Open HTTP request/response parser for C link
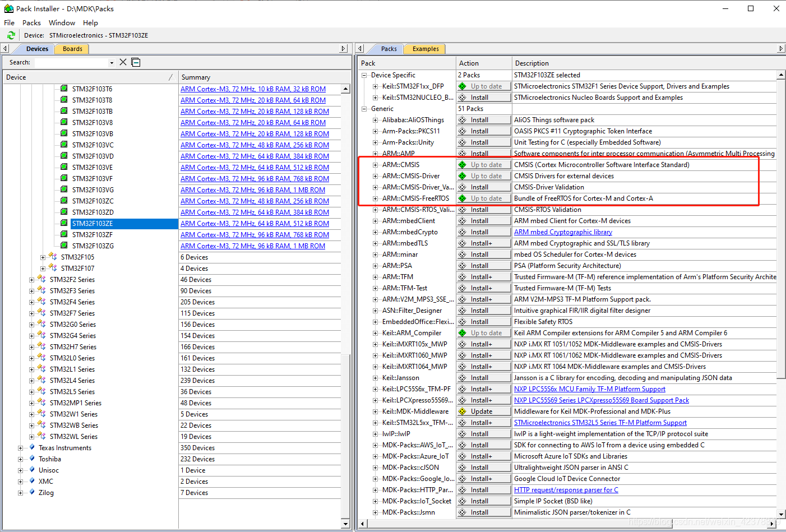786x532 pixels. [x=566, y=490]
